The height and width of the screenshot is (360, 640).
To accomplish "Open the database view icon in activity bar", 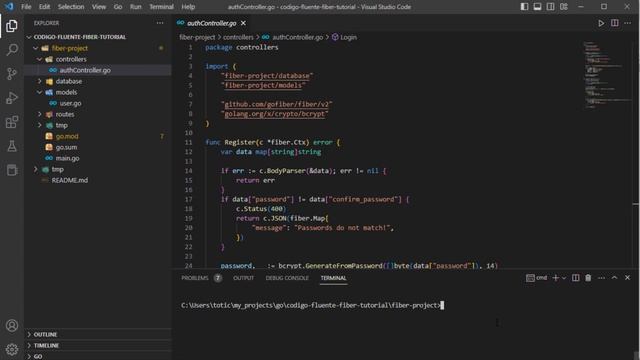I will point(12,170).
